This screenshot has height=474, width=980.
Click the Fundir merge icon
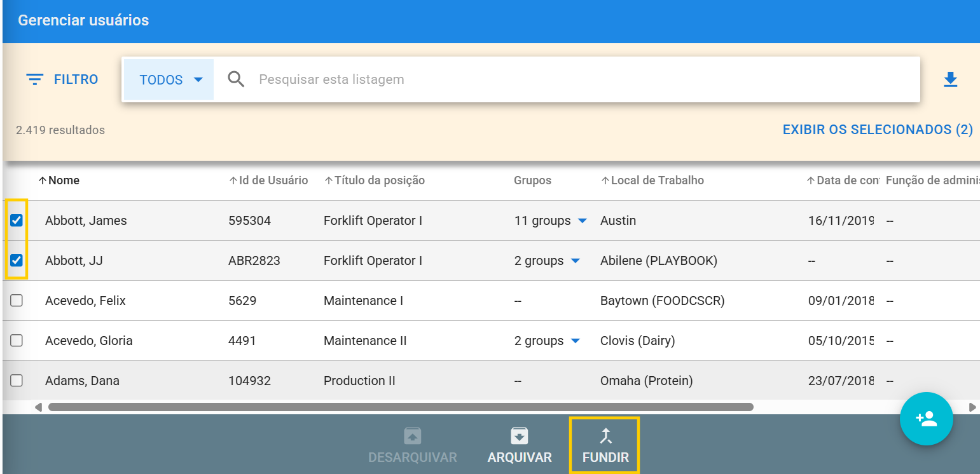tap(605, 436)
